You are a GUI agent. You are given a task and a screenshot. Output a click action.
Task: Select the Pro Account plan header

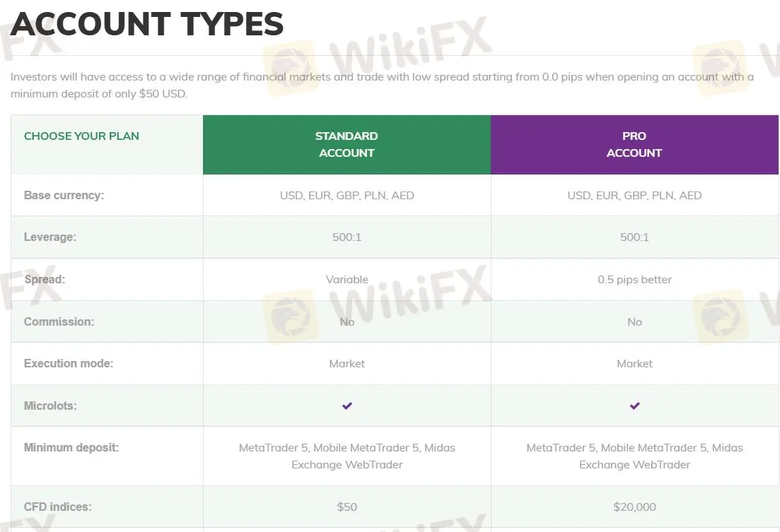634,144
